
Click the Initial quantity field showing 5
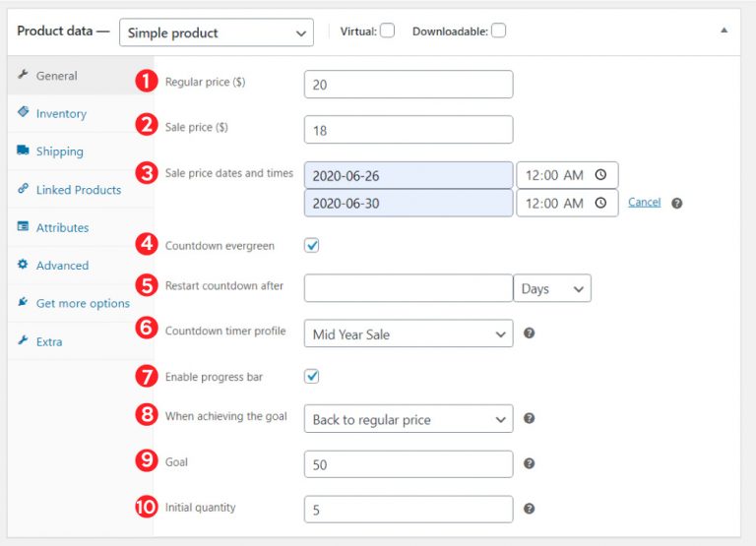409,510
